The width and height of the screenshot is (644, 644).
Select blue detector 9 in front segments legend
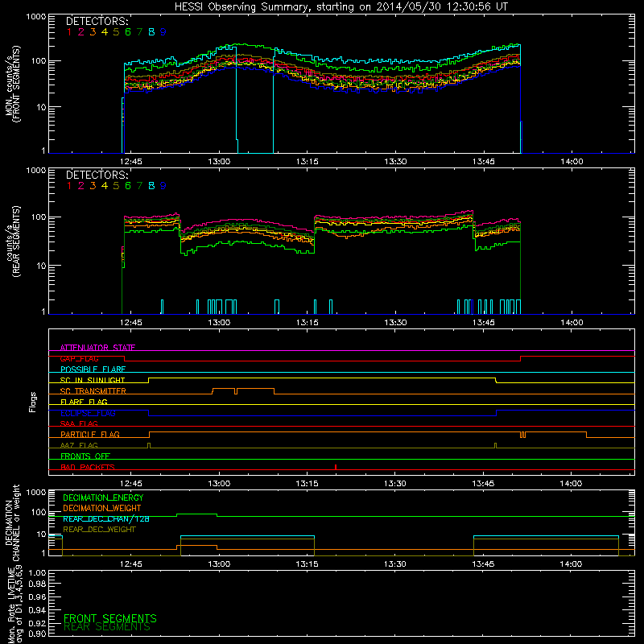pyautogui.click(x=163, y=32)
